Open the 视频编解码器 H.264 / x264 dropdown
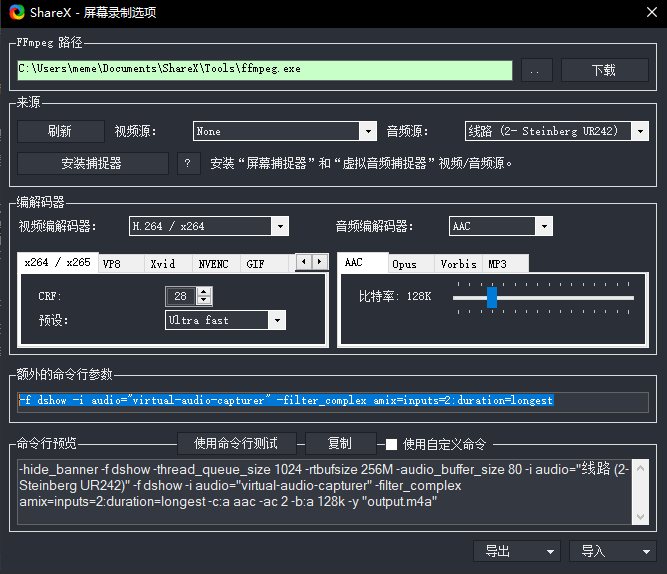This screenshot has width=667, height=574. coord(209,226)
